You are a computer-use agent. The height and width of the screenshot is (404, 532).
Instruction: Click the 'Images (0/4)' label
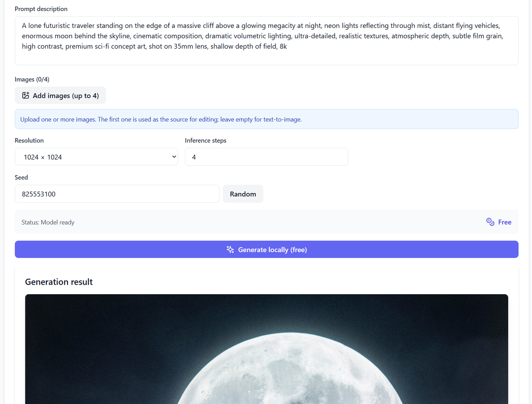pos(32,79)
